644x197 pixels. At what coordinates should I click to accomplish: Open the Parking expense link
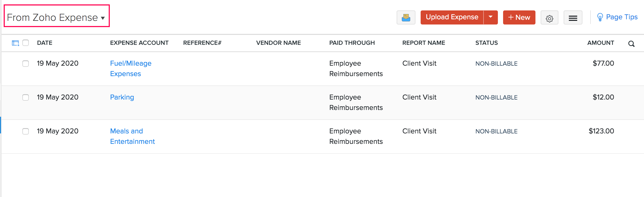(122, 97)
